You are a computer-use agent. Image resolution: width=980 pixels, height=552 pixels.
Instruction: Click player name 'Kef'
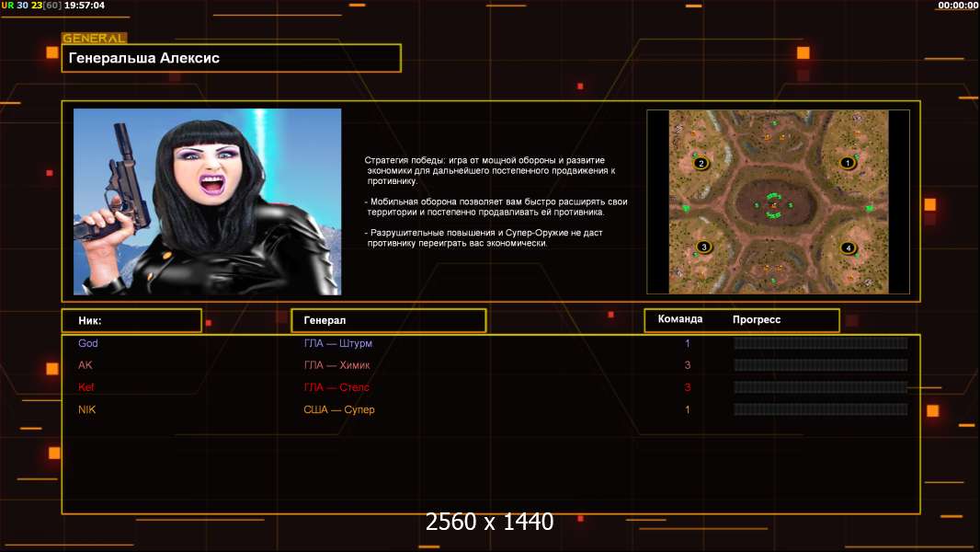coord(85,387)
